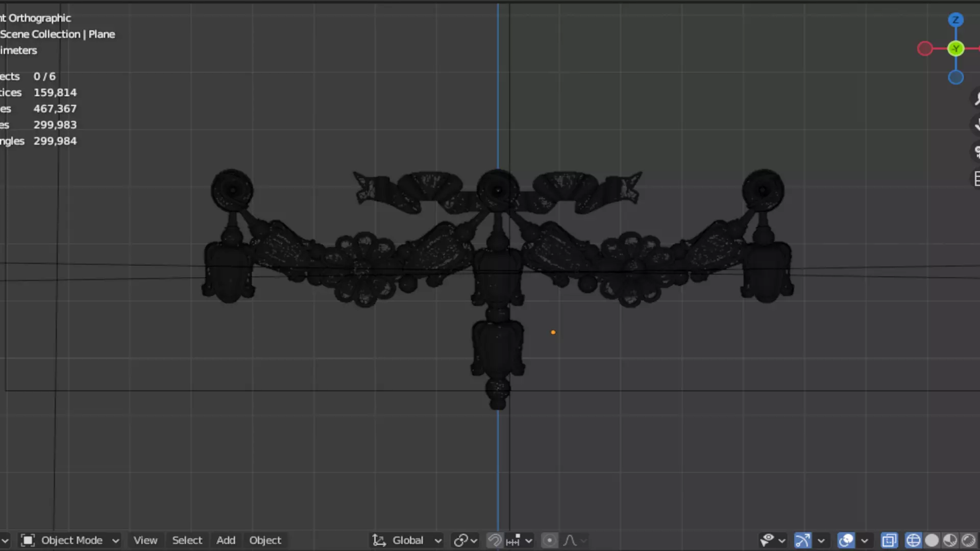Viewport: 980px width, 551px height.
Task: Switch to material preview shading
Action: tap(950, 540)
